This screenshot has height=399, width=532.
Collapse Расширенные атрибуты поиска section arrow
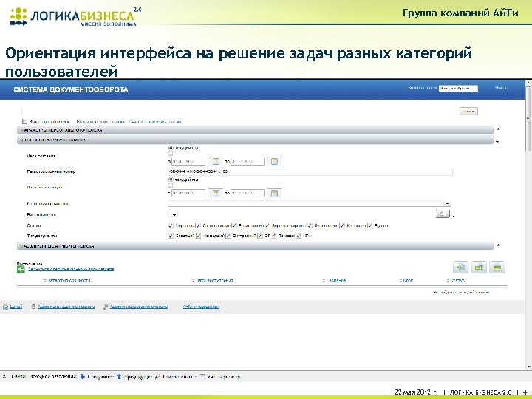[x=498, y=245]
